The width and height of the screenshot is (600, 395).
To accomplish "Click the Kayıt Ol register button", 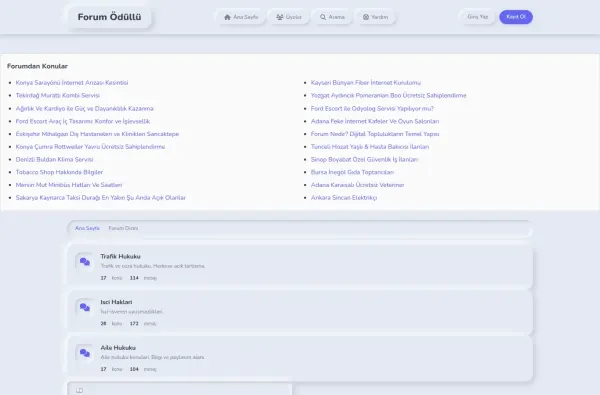I will (516, 17).
